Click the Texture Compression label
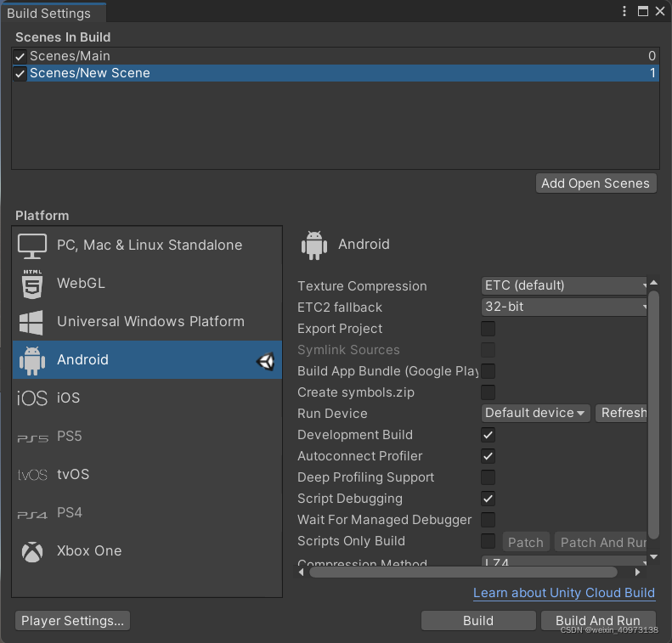 [362, 286]
